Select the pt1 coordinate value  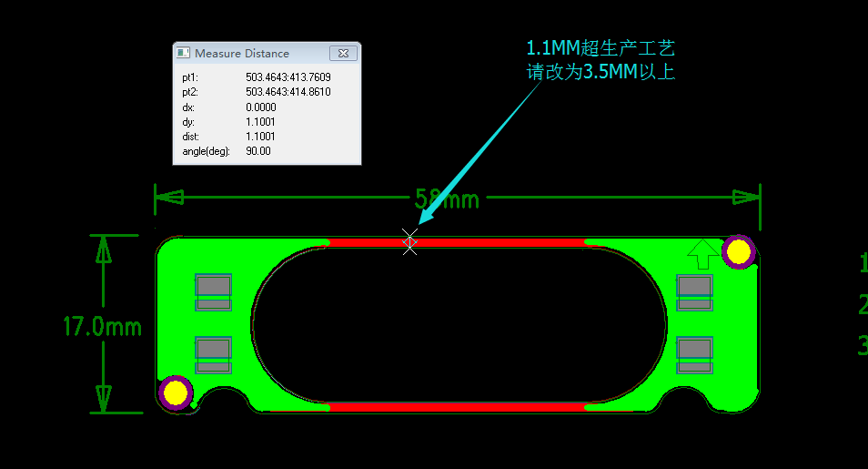click(x=288, y=77)
